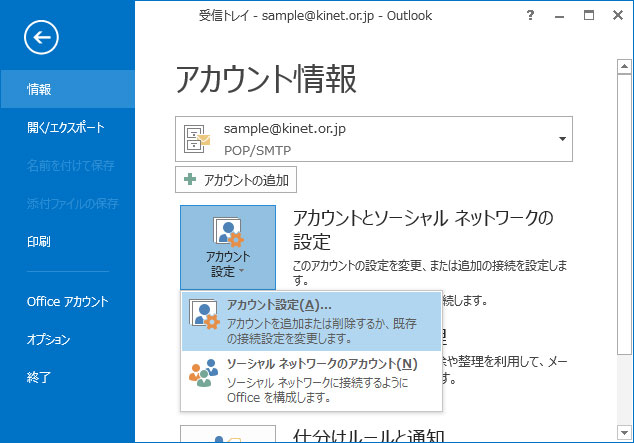Go to Office アカウント
Viewport: 634px width, 443px height.
tap(68, 302)
